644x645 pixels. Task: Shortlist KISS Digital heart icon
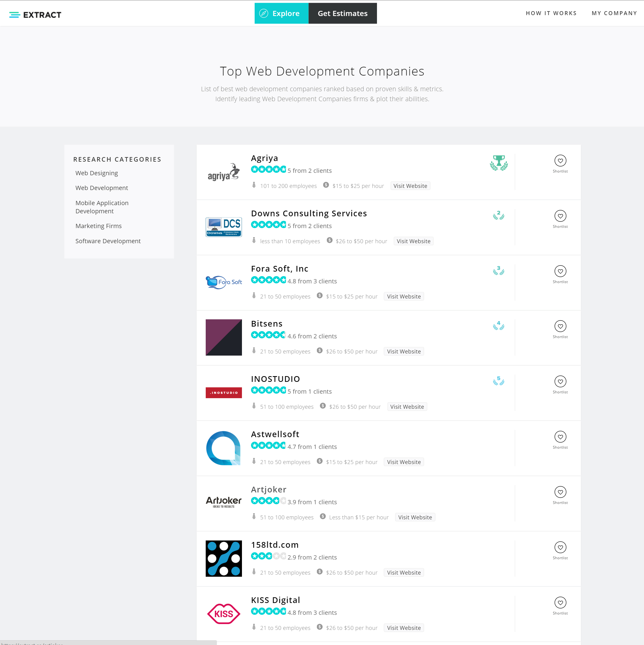560,603
